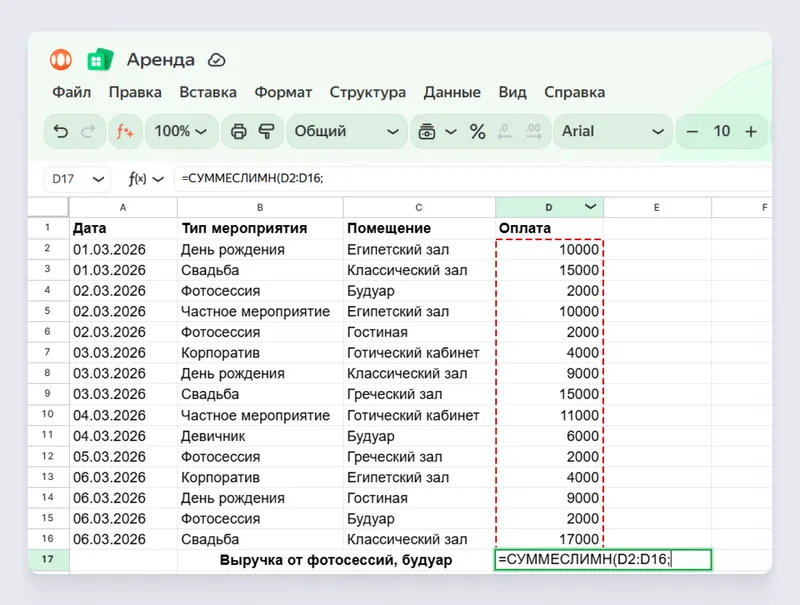This screenshot has height=605, width=800.
Task: Select column C header
Action: 419,207
